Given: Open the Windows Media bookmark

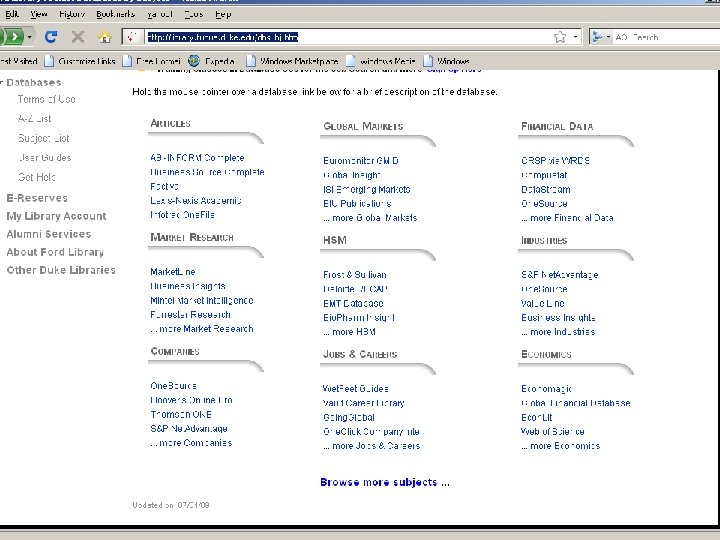Looking at the screenshot, I should click(381, 61).
